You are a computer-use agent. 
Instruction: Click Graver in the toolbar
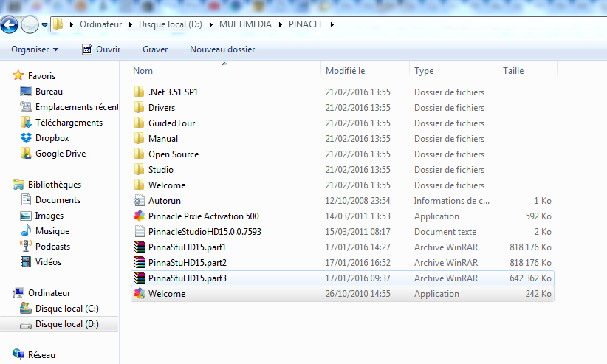155,49
